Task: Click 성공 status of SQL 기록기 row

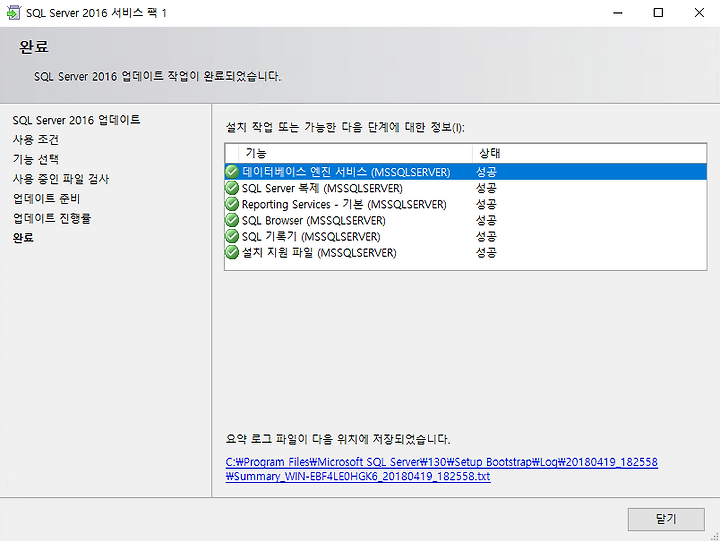Action: [486, 236]
